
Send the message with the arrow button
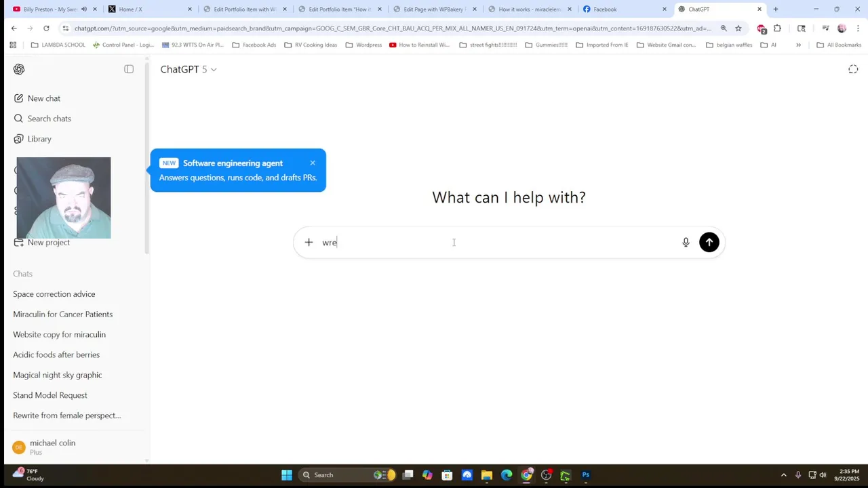point(709,242)
